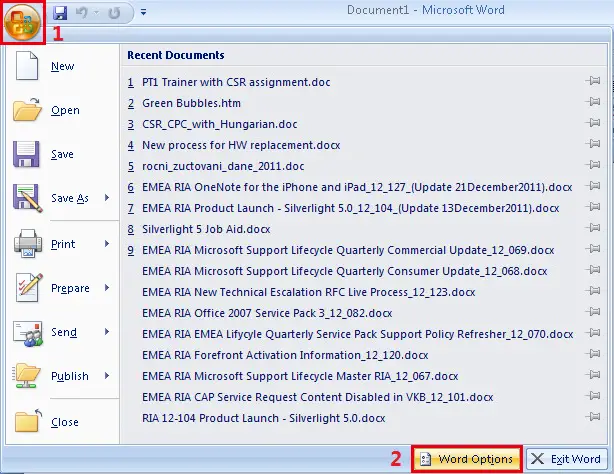
Task: Click the Print printer icon
Action: pos(28,243)
